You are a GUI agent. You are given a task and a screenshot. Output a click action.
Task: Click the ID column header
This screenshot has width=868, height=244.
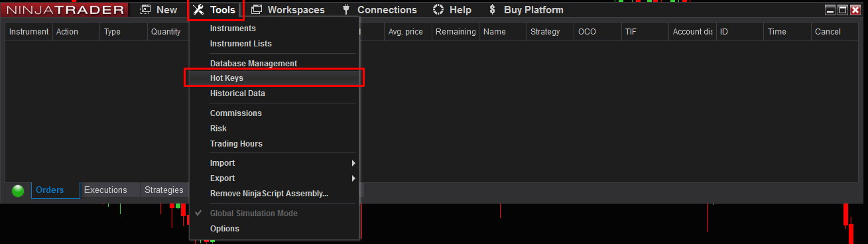[740, 32]
